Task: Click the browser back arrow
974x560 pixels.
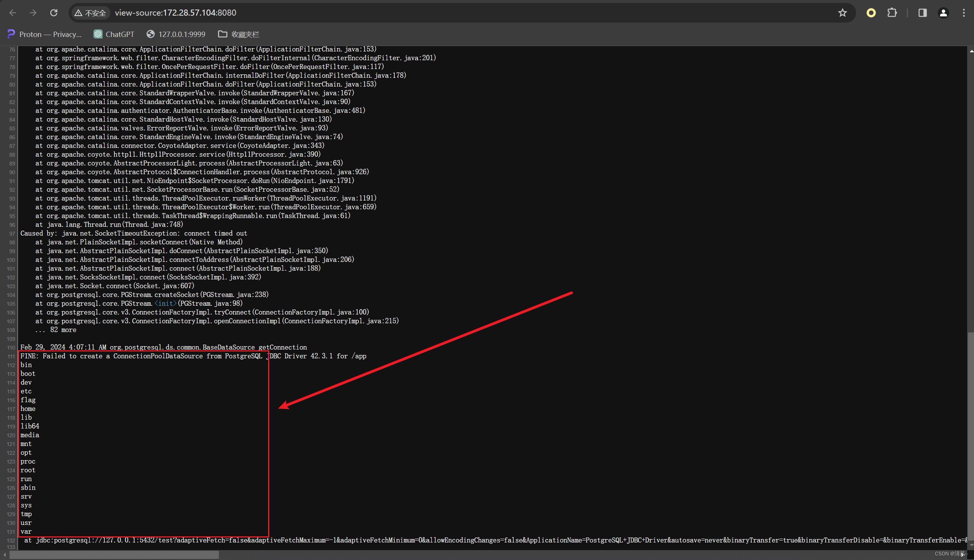Action: [13, 13]
